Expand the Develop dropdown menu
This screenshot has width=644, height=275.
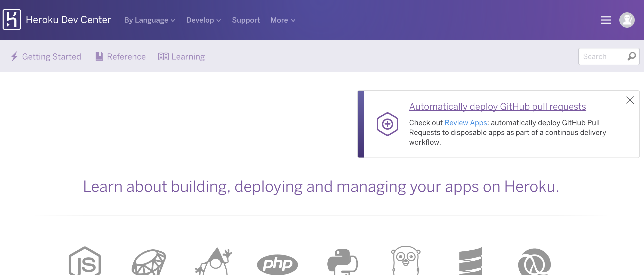pyautogui.click(x=204, y=20)
